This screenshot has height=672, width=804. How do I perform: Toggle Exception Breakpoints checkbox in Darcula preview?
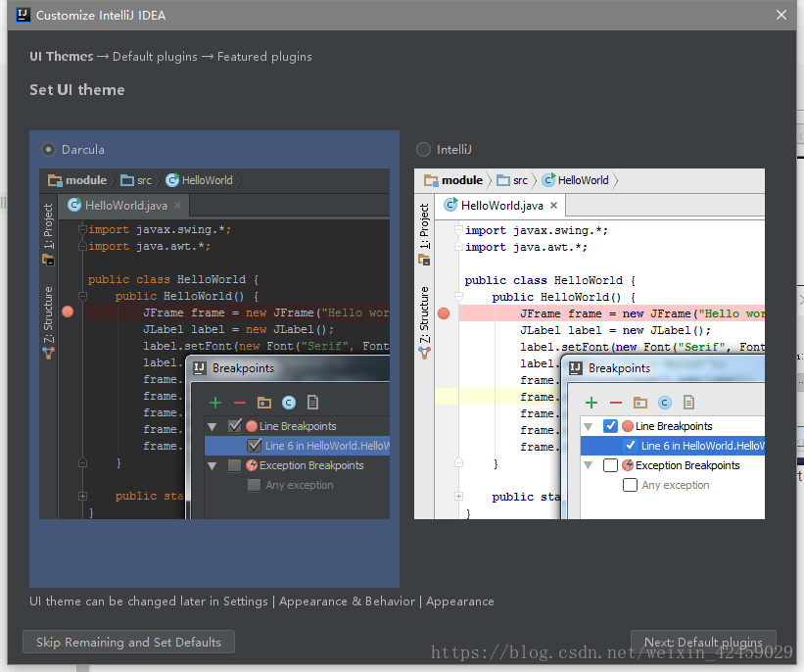tap(234, 465)
